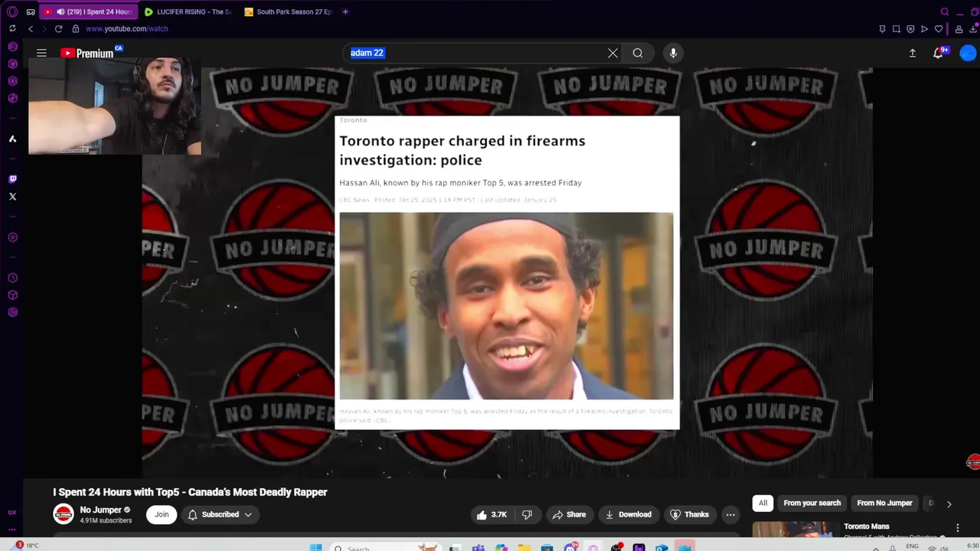Open browser downloads icon
The width and height of the screenshot is (980, 551).
(972, 29)
